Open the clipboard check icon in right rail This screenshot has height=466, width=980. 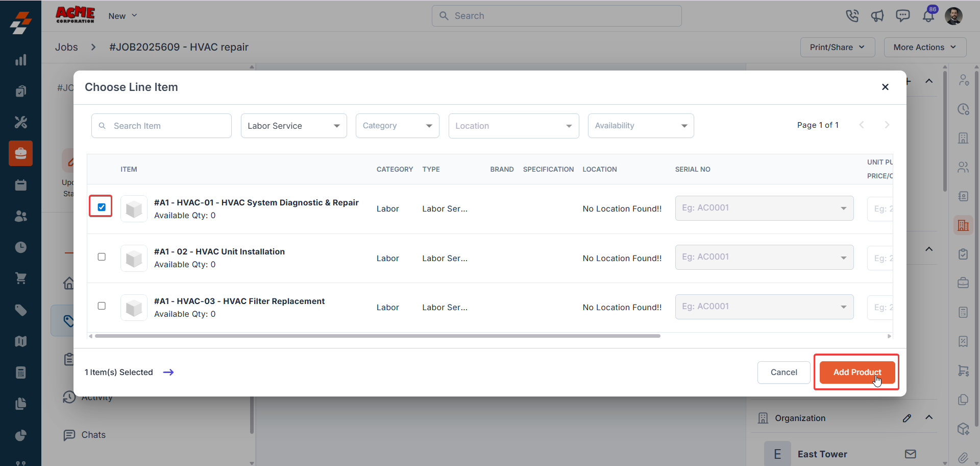(x=963, y=254)
